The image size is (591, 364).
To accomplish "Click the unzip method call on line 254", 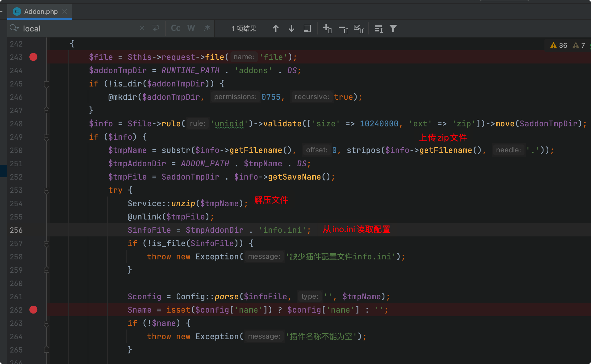I will pos(183,203).
